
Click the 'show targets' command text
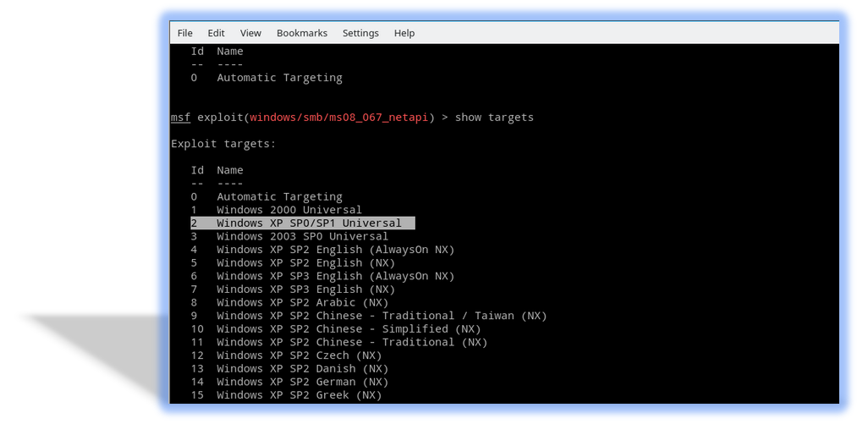[494, 118]
